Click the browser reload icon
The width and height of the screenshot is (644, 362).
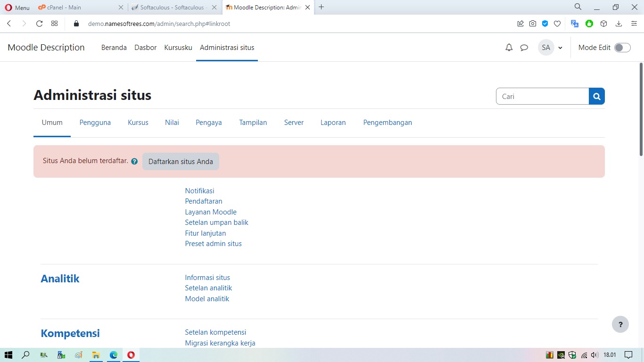39,24
